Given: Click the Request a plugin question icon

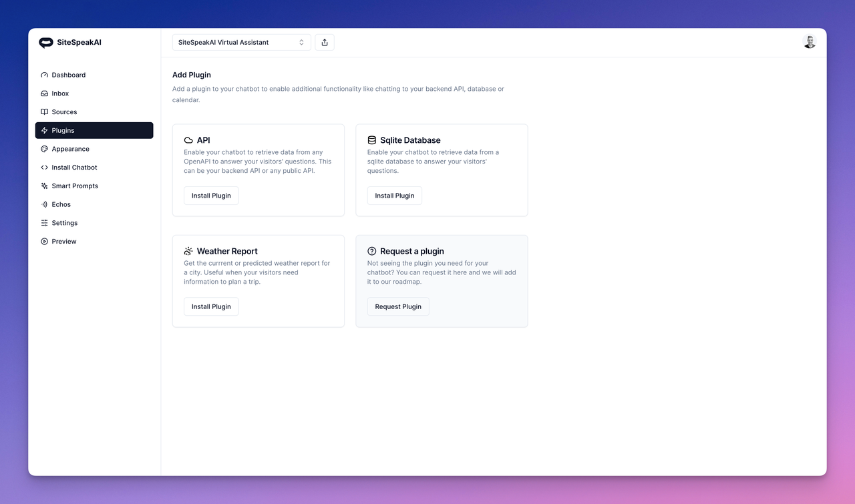Looking at the screenshot, I should (372, 251).
